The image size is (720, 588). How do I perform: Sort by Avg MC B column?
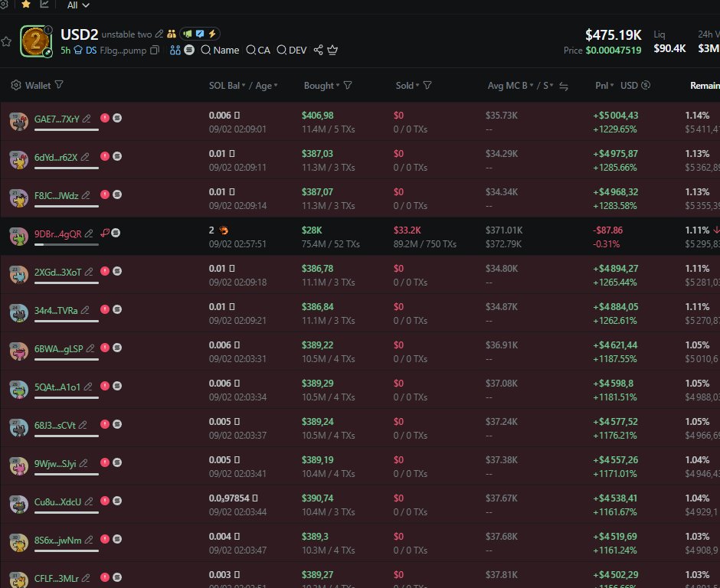[x=510, y=86]
